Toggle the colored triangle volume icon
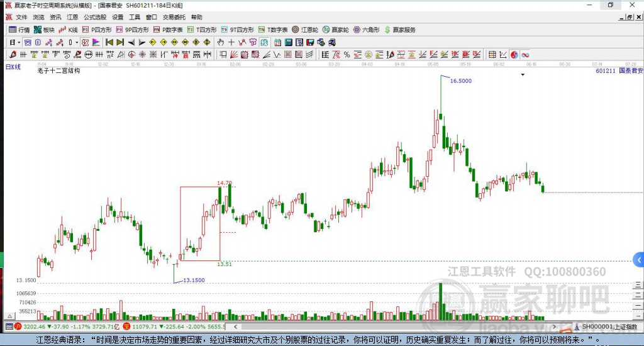The width and height of the screenshot is (644, 346). coord(96,42)
